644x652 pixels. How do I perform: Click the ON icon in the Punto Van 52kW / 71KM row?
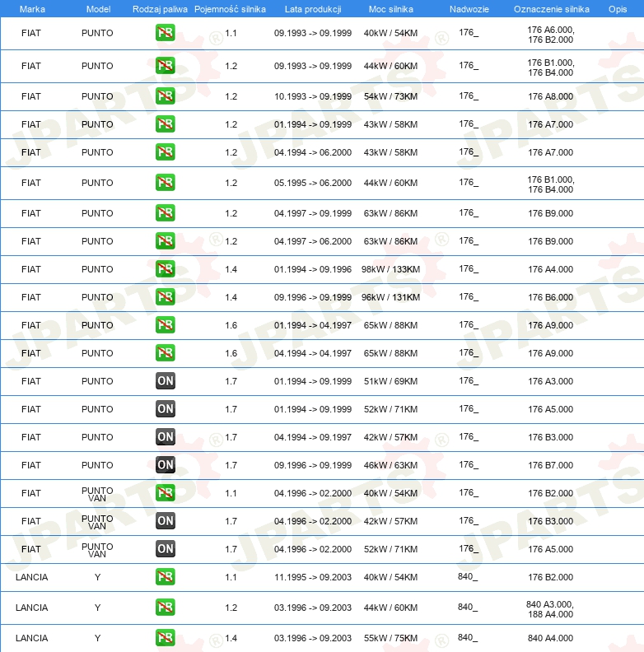(166, 549)
